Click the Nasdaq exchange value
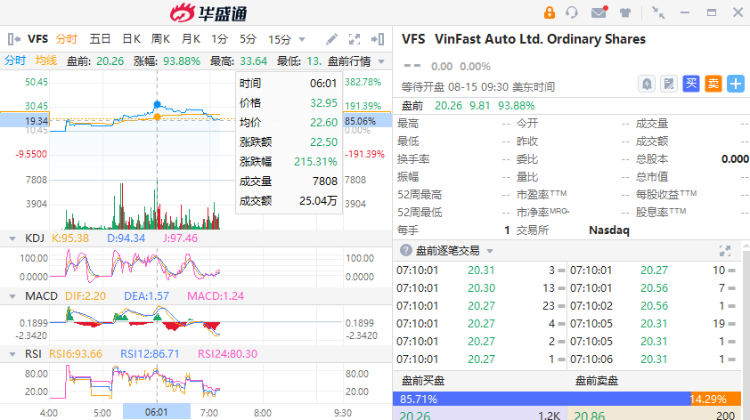 [609, 230]
